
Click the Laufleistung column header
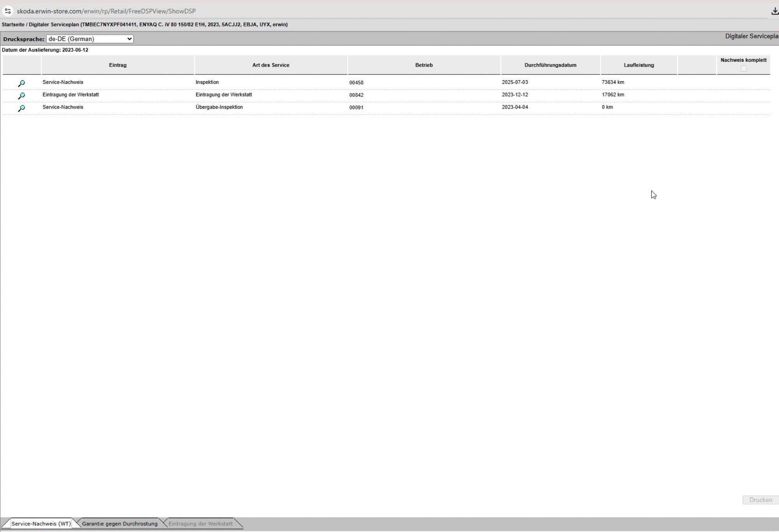tap(638, 65)
